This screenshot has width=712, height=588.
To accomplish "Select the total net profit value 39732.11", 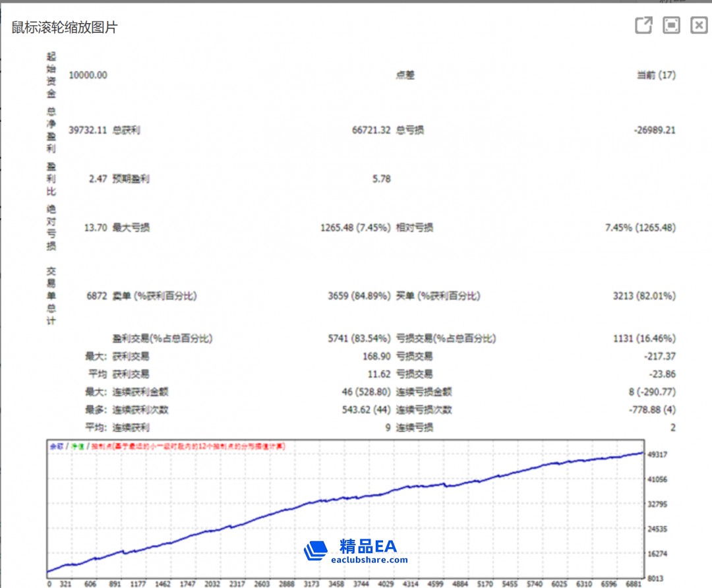I will pos(88,131).
